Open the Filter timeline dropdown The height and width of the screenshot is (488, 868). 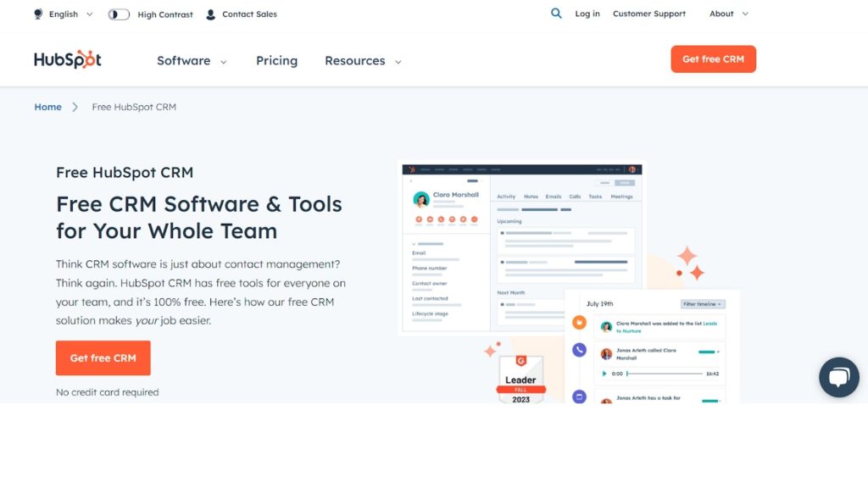pos(703,304)
